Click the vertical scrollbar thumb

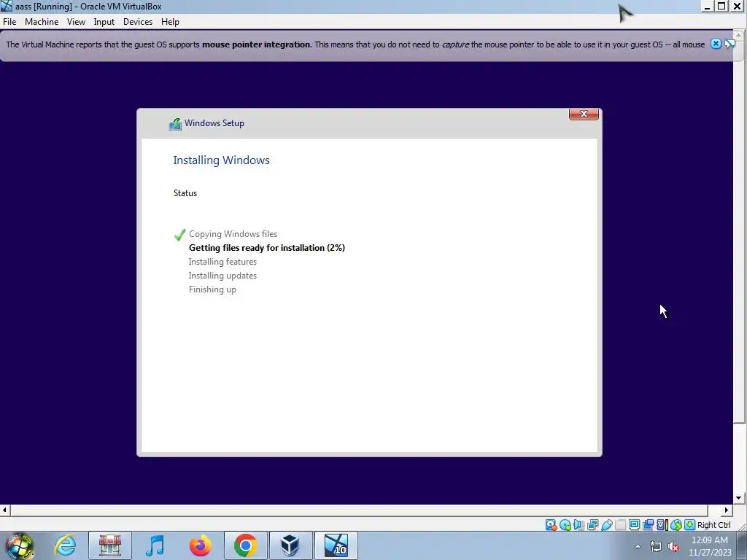pyautogui.click(x=739, y=231)
